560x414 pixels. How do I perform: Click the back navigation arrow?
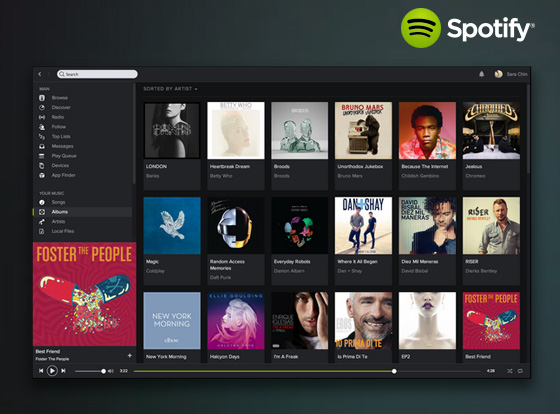(40, 74)
